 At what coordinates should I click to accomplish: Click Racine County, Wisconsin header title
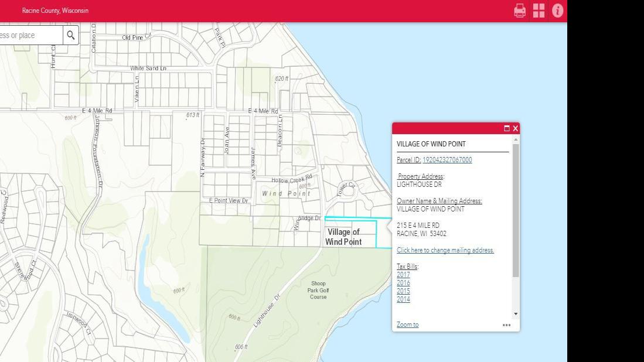click(x=55, y=11)
